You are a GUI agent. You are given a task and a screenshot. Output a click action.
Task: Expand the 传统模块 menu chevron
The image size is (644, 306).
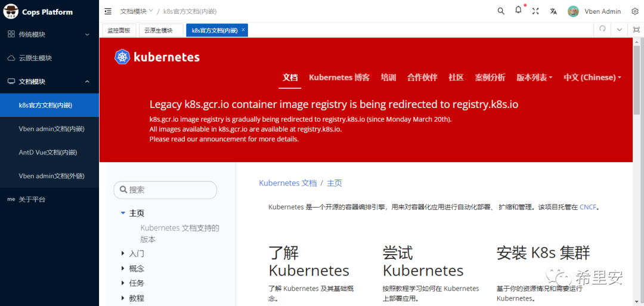pos(87,35)
